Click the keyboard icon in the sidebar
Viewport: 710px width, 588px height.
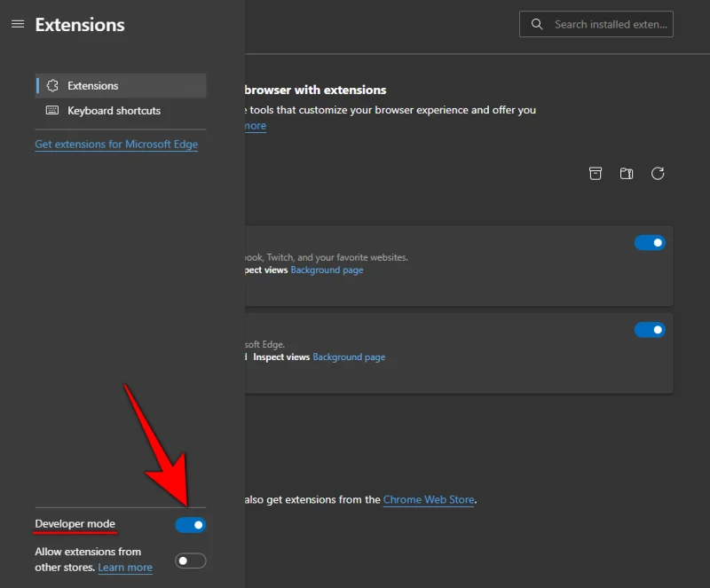pyautogui.click(x=52, y=111)
